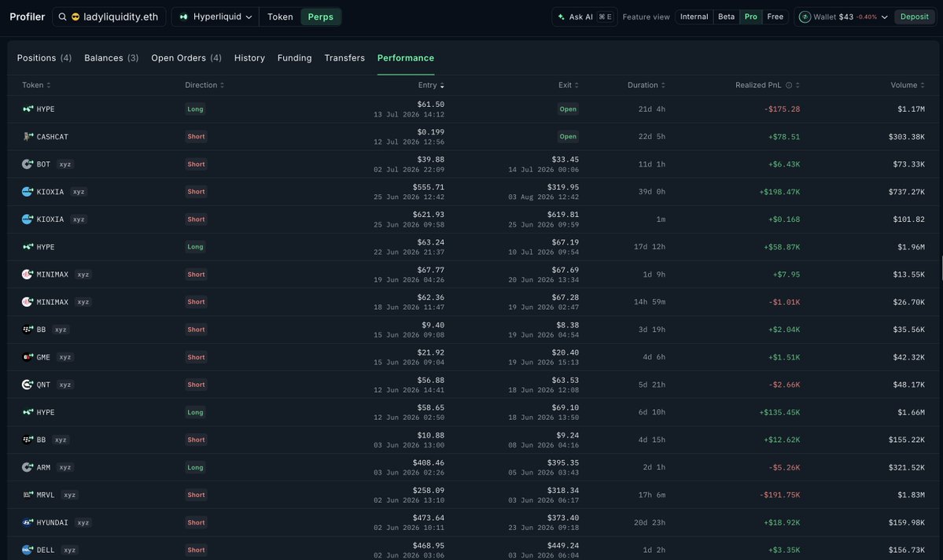Image resolution: width=943 pixels, height=560 pixels.
Task: Click the QNT token icon
Action: [28, 385]
